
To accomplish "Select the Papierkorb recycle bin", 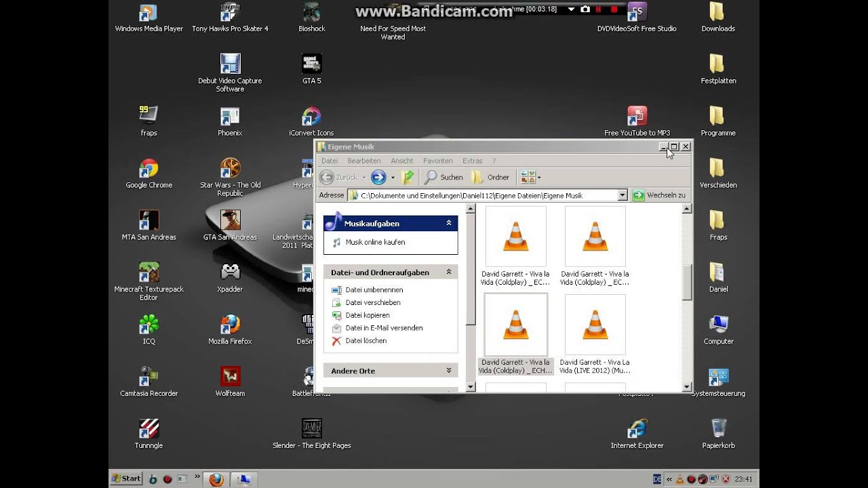I will (x=718, y=434).
